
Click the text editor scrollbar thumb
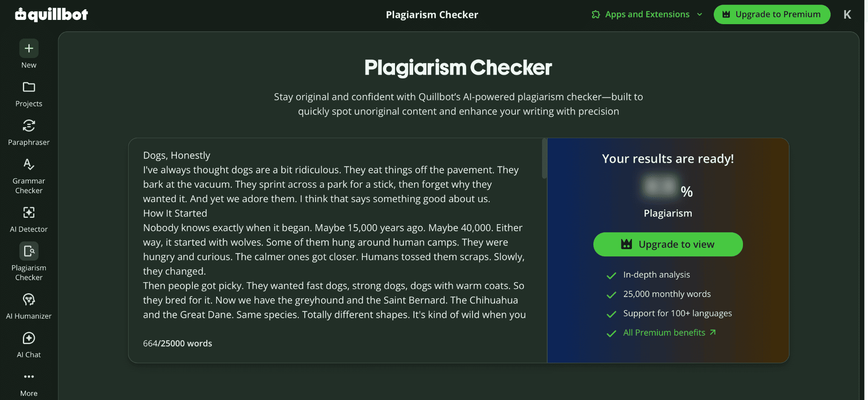click(x=544, y=158)
